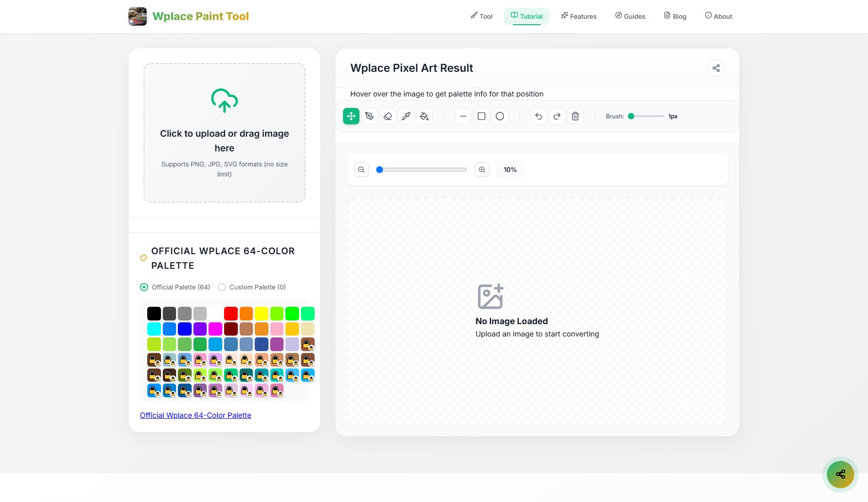
Task: Open the Guides nav item
Action: (x=630, y=16)
